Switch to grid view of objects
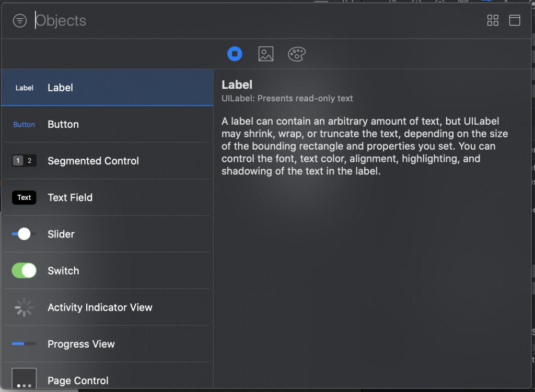 pos(493,20)
